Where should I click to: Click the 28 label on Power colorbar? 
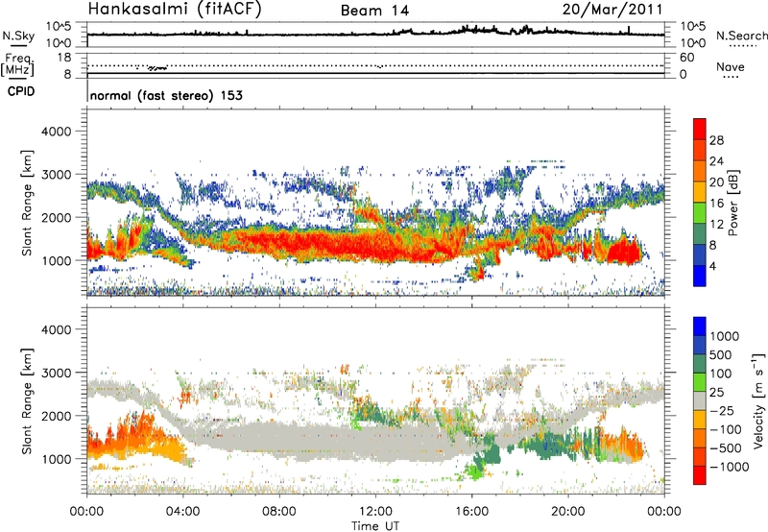click(716, 140)
